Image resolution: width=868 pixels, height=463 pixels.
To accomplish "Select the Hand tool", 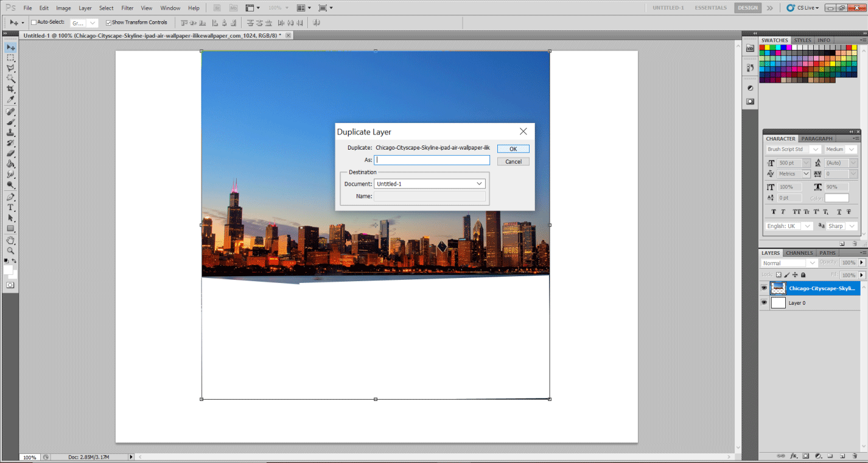I will point(10,240).
